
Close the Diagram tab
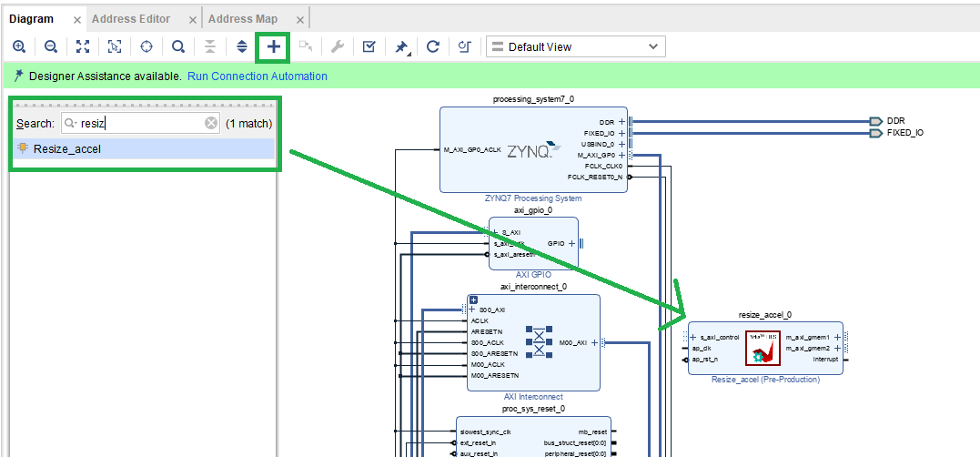click(76, 20)
